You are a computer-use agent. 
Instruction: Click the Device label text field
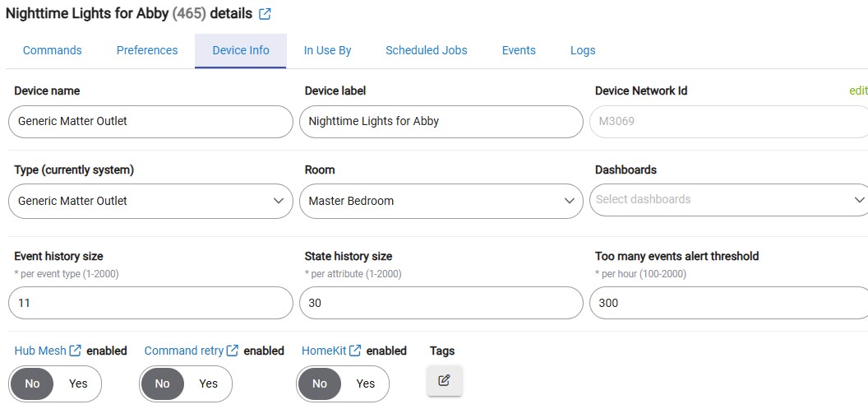[x=441, y=121]
